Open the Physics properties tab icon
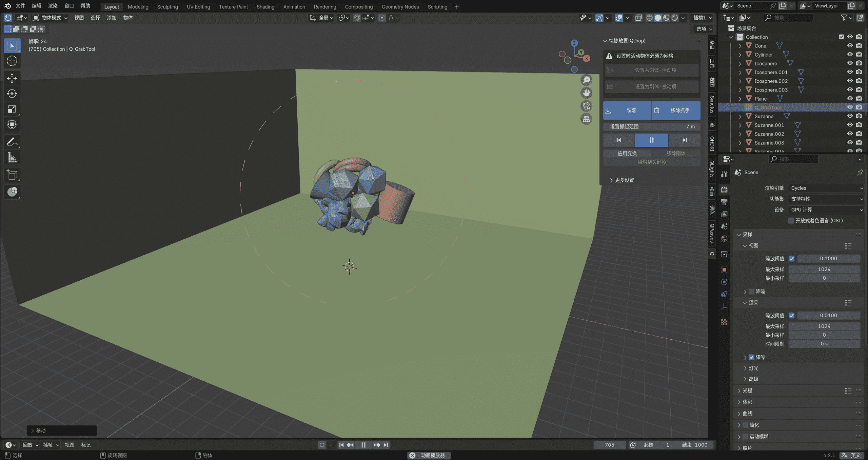Viewport: 868px width, 460px height. 724,282
